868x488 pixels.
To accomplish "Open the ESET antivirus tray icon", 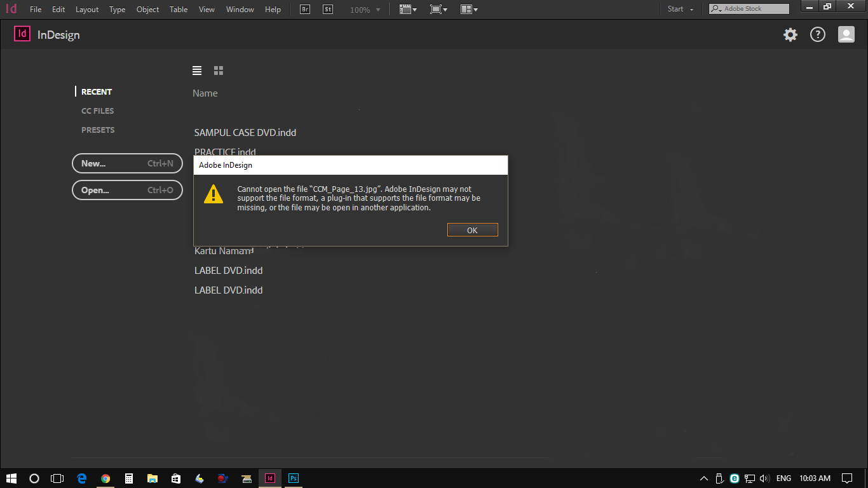I will tap(735, 478).
